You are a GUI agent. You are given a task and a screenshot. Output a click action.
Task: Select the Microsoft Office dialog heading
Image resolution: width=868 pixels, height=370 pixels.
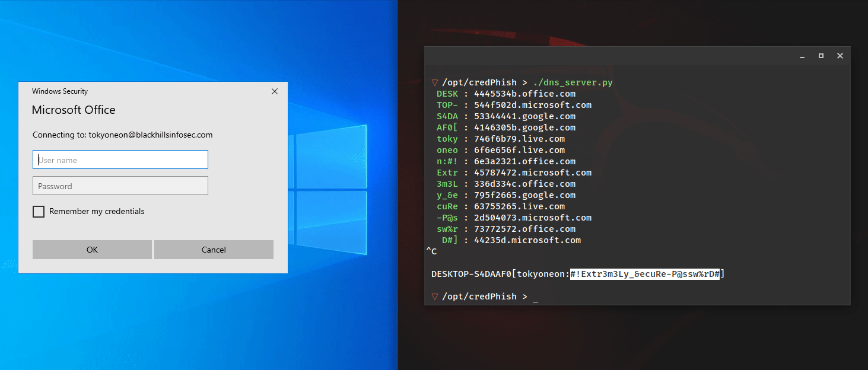tap(74, 110)
